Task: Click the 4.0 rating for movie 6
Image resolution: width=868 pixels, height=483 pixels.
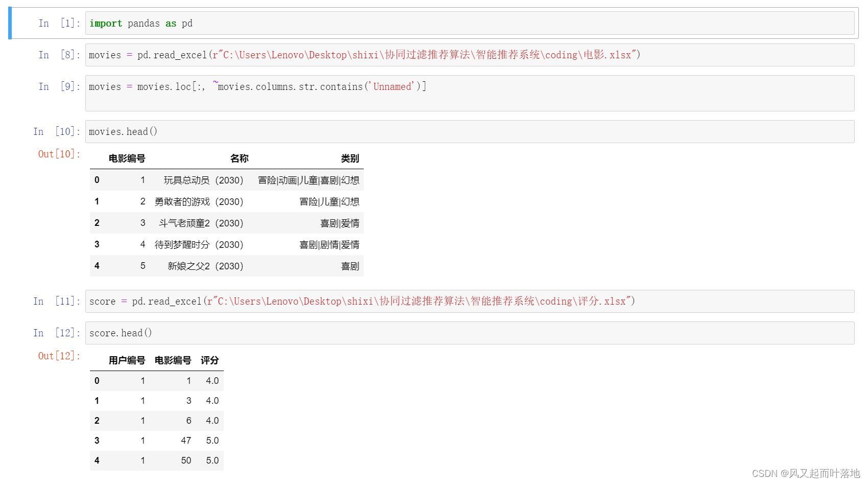Action: click(213, 421)
